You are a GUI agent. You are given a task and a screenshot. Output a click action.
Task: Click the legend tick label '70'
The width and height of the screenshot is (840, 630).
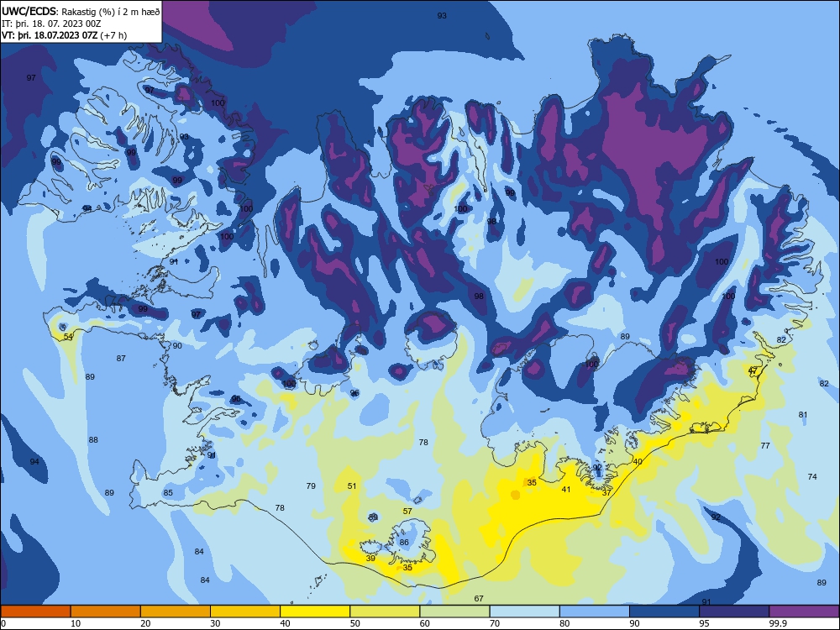click(495, 623)
